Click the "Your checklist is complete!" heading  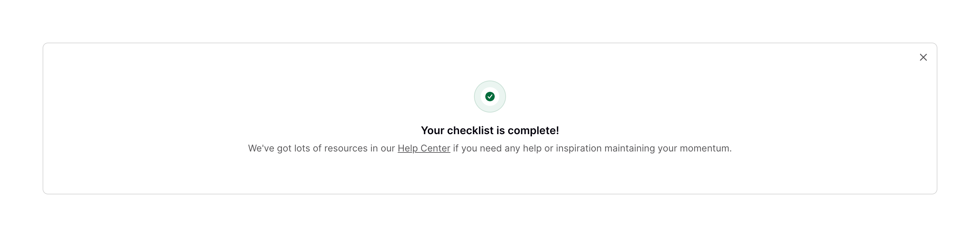click(490, 130)
